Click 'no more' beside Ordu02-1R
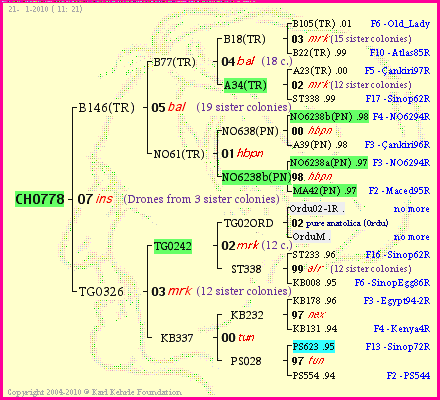The height and width of the screenshot is (400, 440). pos(411,209)
